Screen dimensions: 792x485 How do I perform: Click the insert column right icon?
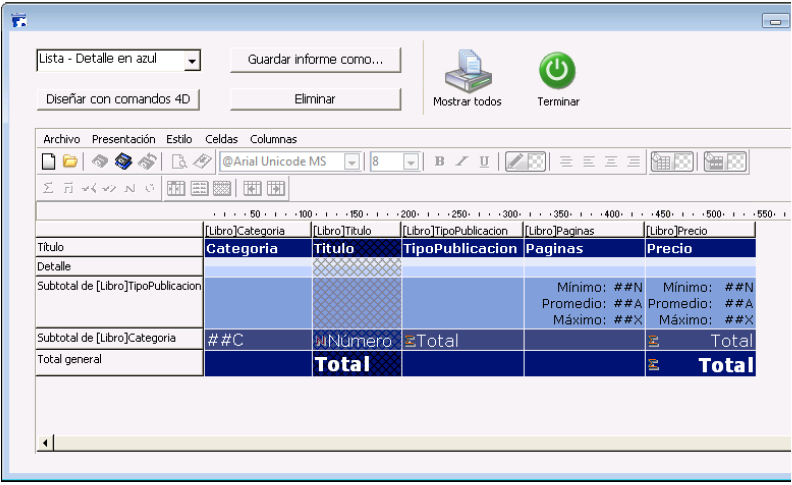[x=275, y=188]
